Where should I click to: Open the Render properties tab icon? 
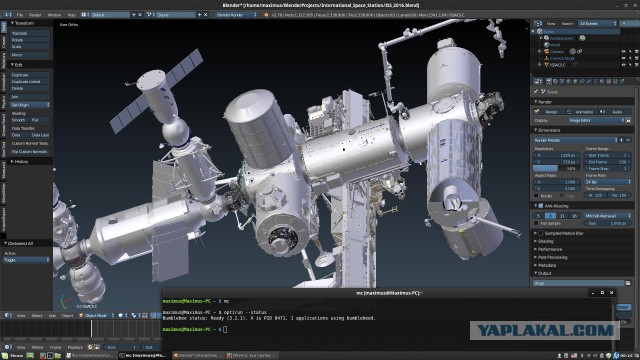(549, 82)
